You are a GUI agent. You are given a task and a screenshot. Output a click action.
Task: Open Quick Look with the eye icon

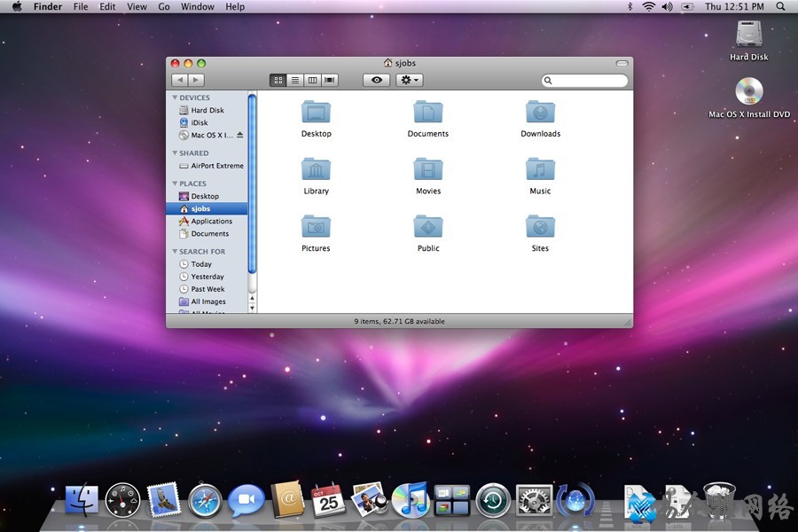click(x=376, y=80)
